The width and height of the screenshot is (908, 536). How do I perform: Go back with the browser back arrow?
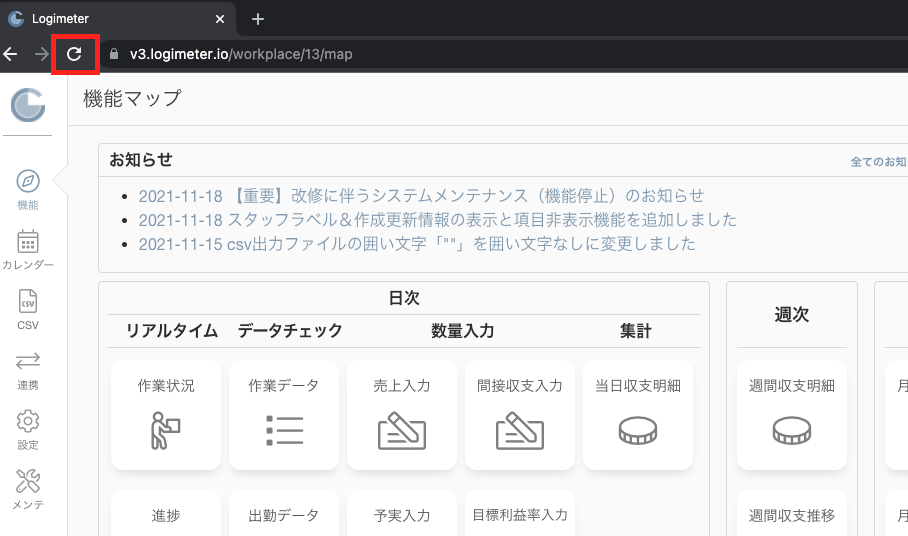click(x=10, y=54)
